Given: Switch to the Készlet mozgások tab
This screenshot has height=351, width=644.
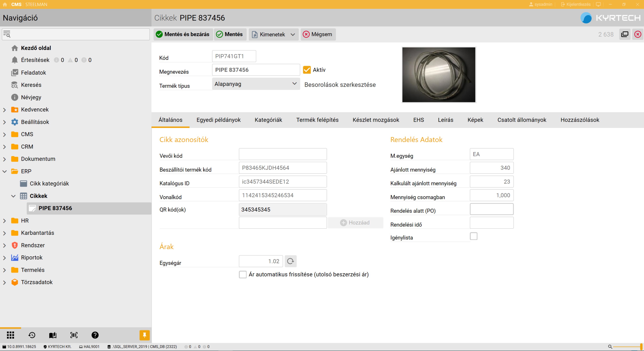Looking at the screenshot, I should [x=376, y=120].
